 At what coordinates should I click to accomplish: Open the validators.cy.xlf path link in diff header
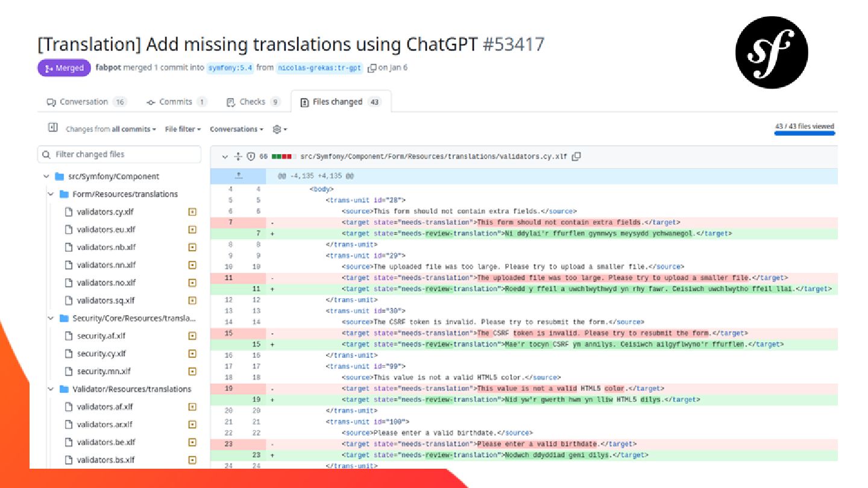433,157
